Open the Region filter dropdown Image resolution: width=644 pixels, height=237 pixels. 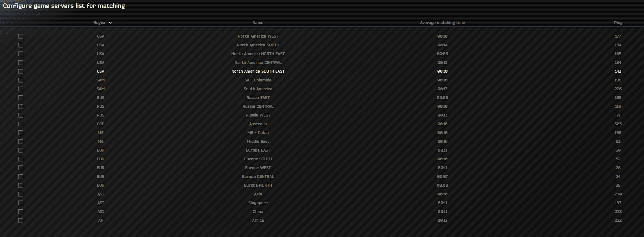103,23
